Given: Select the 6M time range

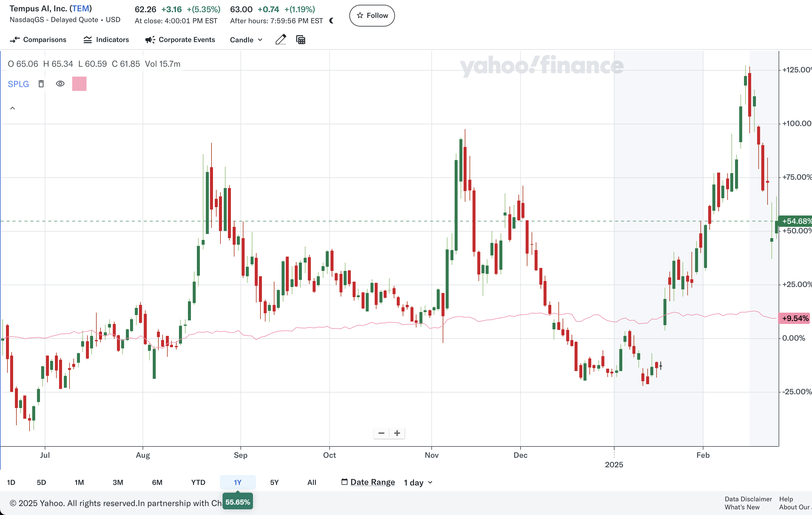Looking at the screenshot, I should [x=157, y=482].
